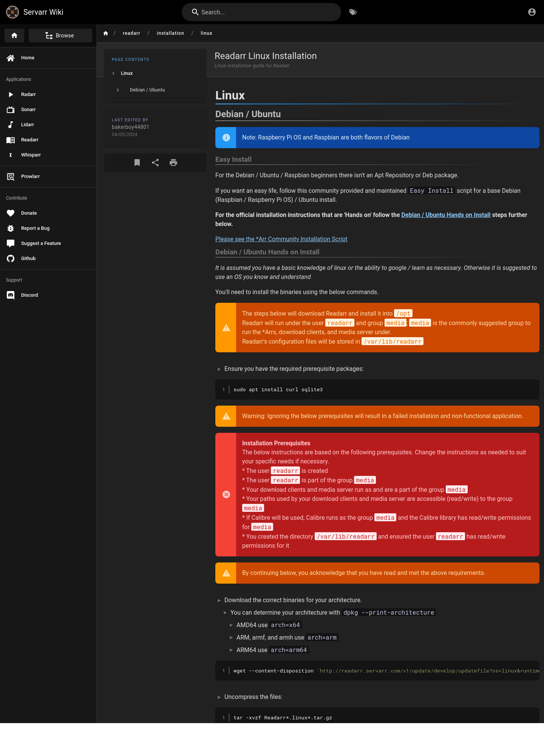Click the print page icon
The height and width of the screenshot is (756, 544).
173,163
